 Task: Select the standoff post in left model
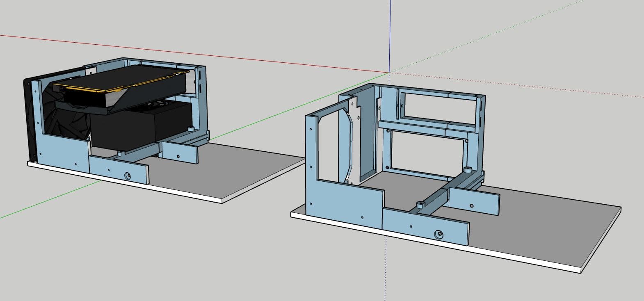tap(190, 128)
